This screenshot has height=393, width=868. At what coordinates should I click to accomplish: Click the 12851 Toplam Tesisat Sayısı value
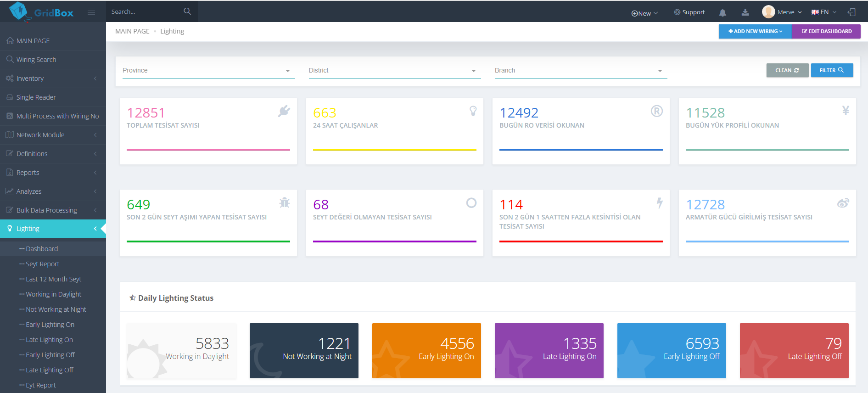point(146,112)
